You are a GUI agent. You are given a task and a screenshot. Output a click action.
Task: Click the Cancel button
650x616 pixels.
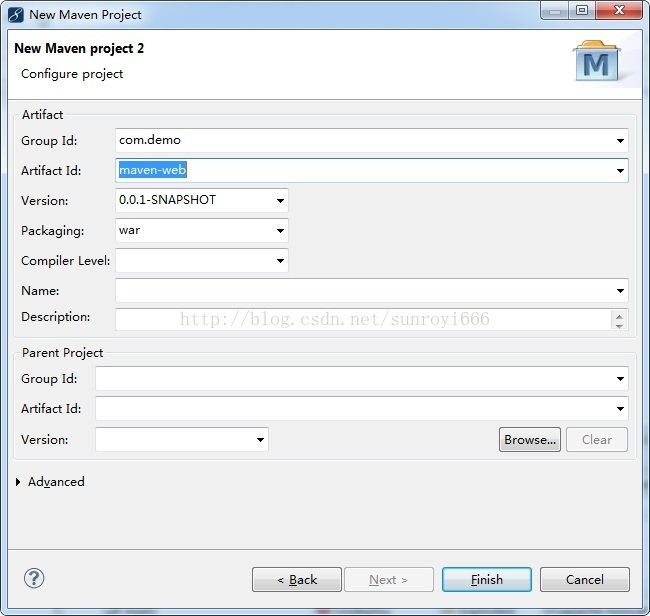pos(585,580)
